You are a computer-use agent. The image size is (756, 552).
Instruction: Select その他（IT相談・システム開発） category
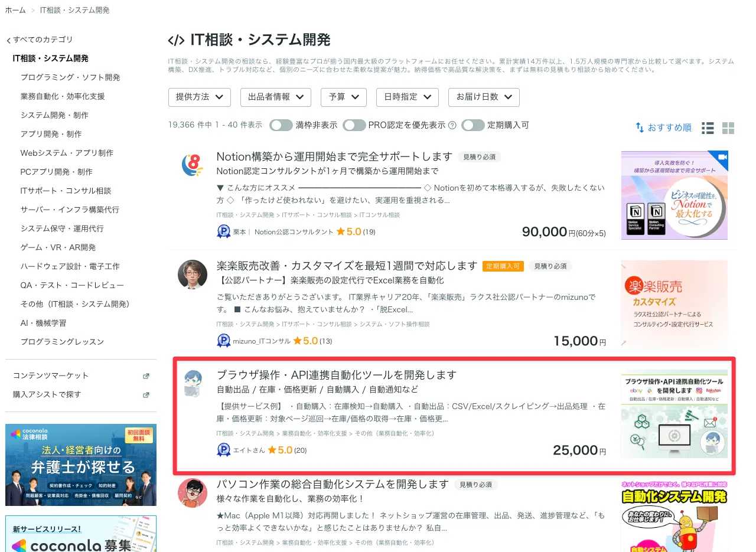pyautogui.click(x=75, y=304)
